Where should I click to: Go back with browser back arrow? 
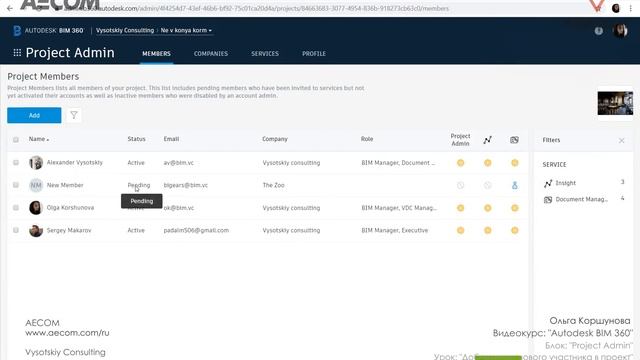(x=10, y=8)
